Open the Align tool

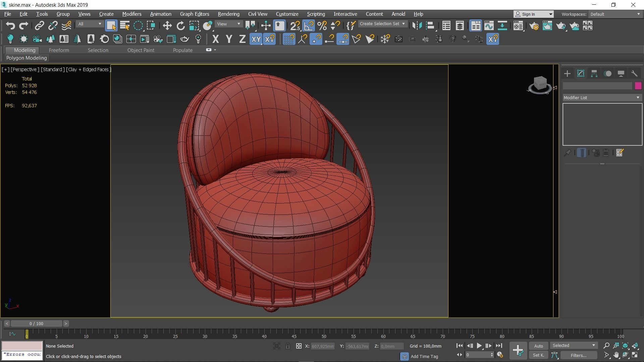[x=430, y=26]
